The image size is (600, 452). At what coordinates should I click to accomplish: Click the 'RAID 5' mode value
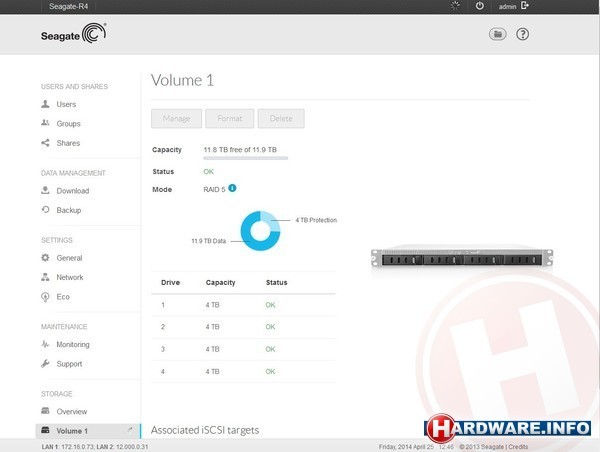[214, 189]
